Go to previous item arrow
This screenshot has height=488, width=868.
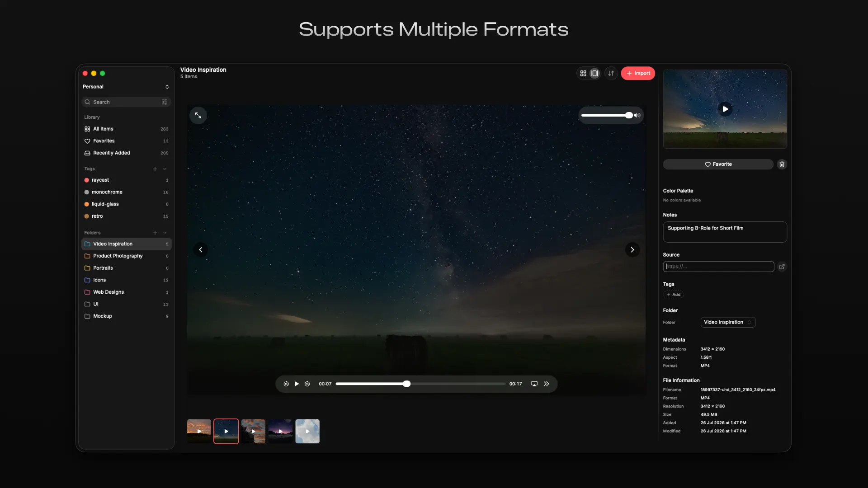[x=200, y=250]
